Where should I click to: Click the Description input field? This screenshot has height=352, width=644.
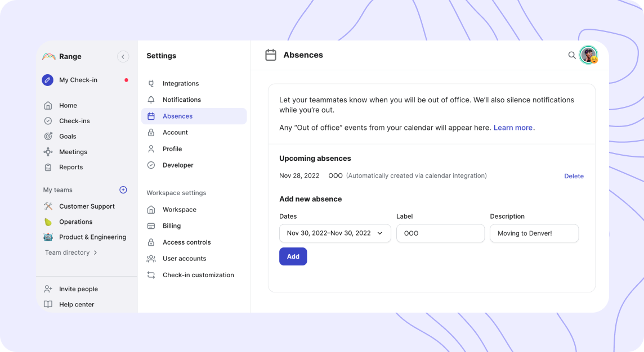click(x=534, y=233)
